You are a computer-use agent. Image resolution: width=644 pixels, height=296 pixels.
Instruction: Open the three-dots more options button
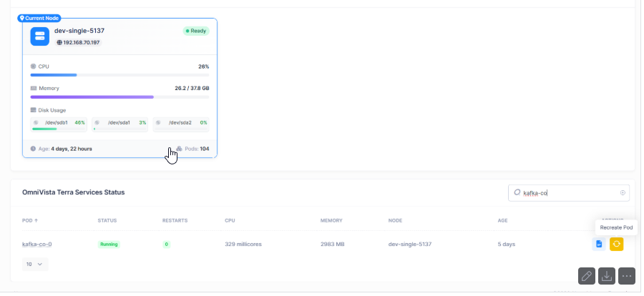[x=627, y=276]
